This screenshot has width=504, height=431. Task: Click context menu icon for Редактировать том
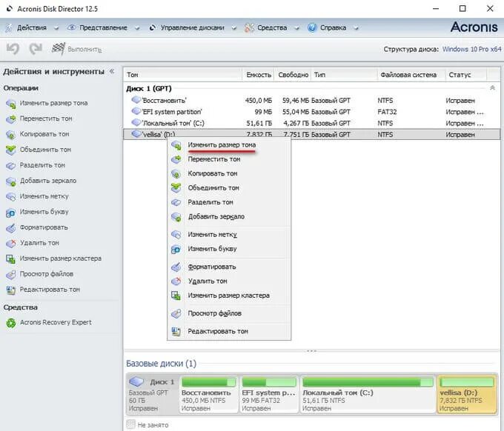point(176,332)
